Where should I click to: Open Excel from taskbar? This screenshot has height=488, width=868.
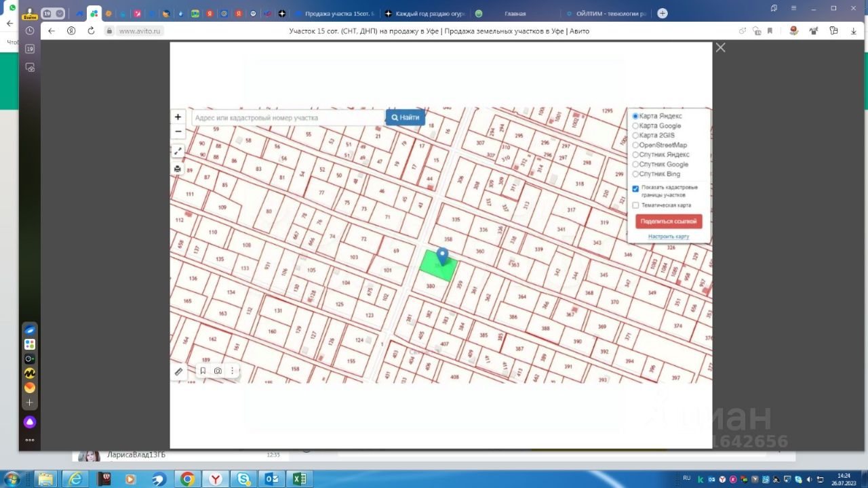tap(299, 479)
